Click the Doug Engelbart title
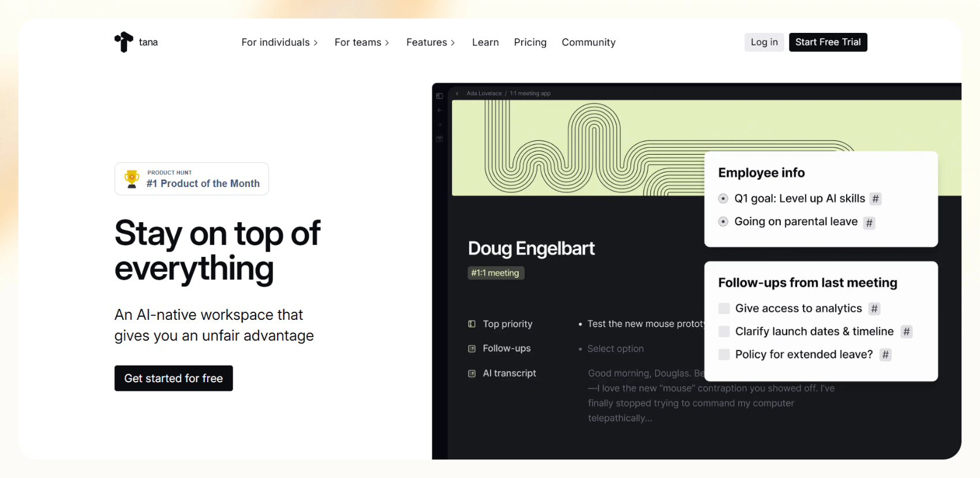Viewport: 980px width, 478px height. click(x=532, y=248)
